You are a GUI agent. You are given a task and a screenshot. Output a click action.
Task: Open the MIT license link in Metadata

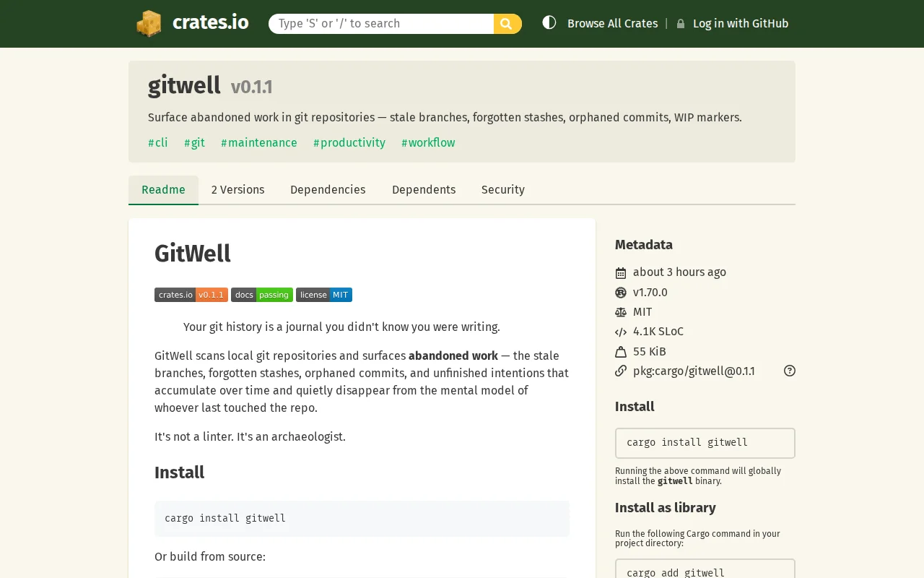[642, 312]
